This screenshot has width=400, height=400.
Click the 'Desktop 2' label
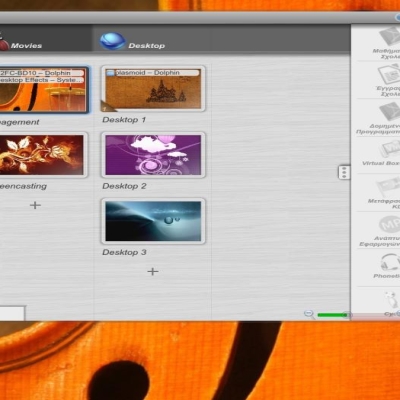click(x=124, y=186)
